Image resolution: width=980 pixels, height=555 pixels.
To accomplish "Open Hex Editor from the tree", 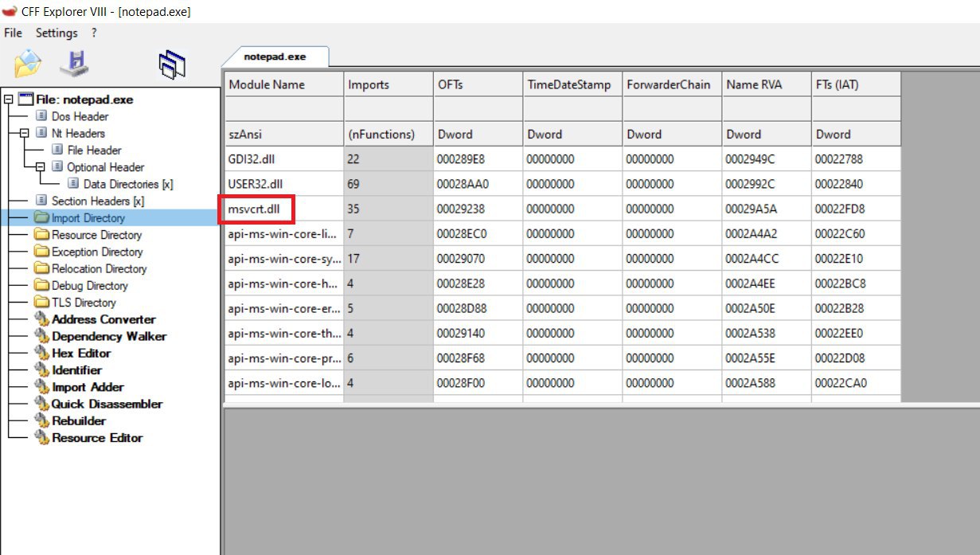I will click(x=81, y=353).
